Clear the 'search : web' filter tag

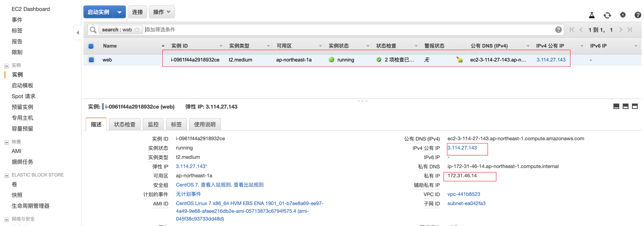click(x=137, y=30)
